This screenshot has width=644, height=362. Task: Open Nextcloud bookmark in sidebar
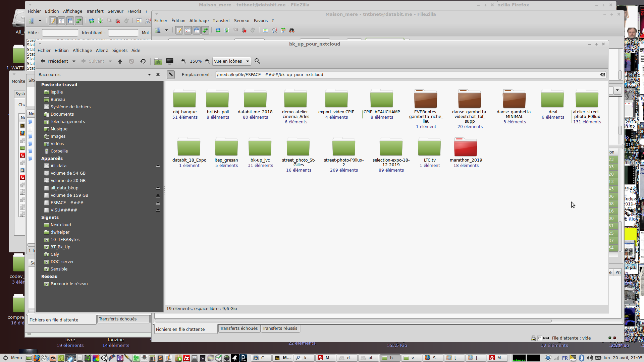[x=61, y=225]
